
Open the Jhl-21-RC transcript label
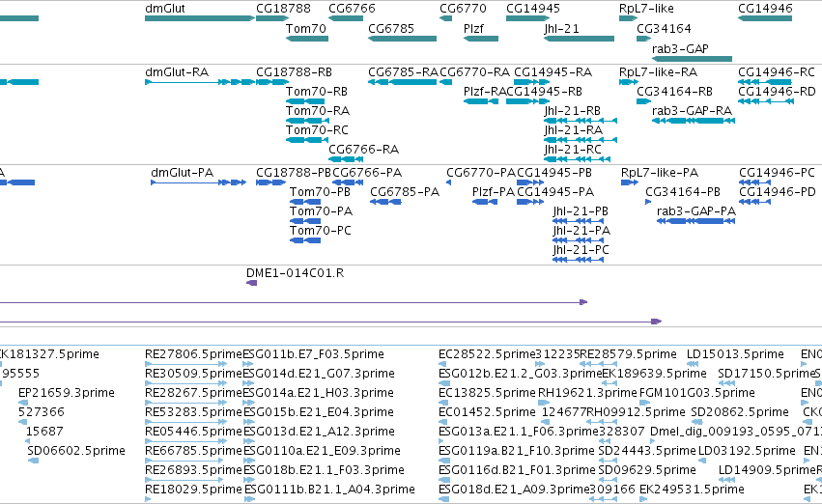pos(573,150)
